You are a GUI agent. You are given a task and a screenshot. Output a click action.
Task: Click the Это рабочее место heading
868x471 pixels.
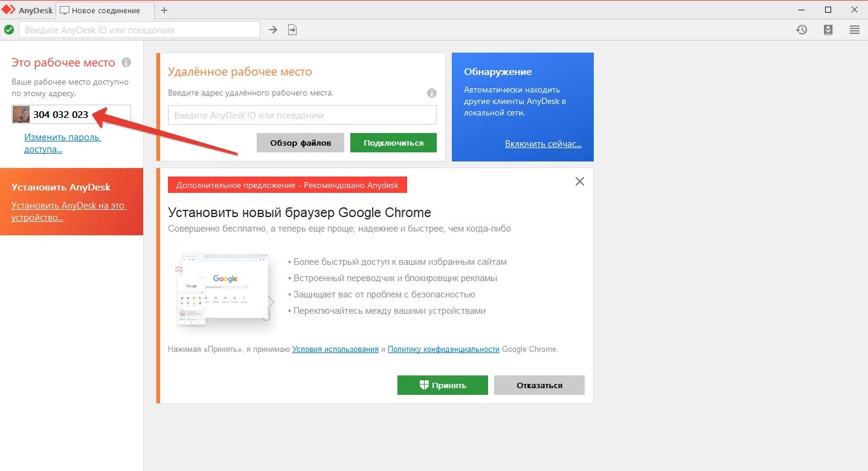pyautogui.click(x=63, y=62)
